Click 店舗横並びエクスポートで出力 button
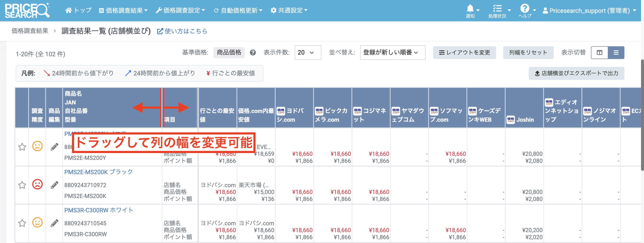The width and height of the screenshot is (644, 243). pos(576,73)
